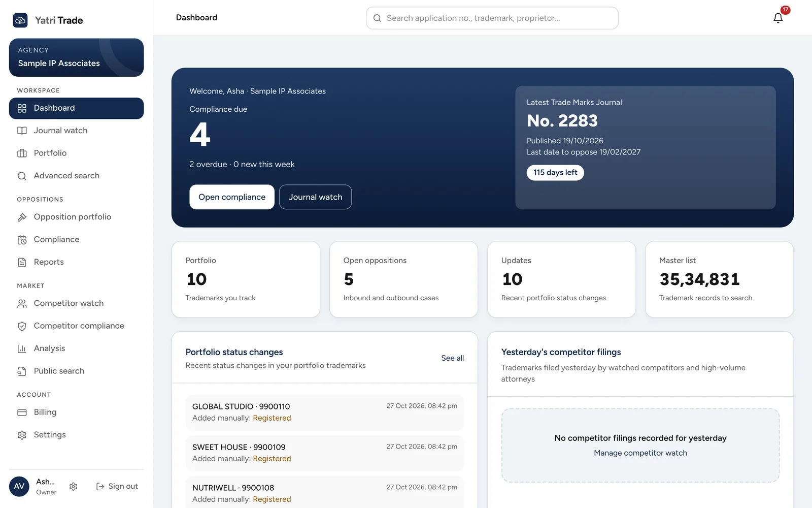The image size is (812, 508).
Task: Click the Analysis bar chart icon
Action: click(x=22, y=348)
